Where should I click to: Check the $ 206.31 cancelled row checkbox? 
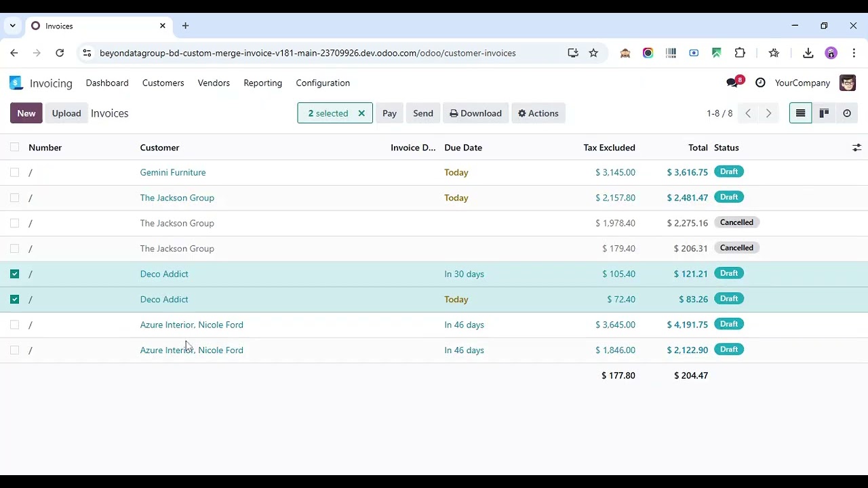pyautogui.click(x=14, y=249)
